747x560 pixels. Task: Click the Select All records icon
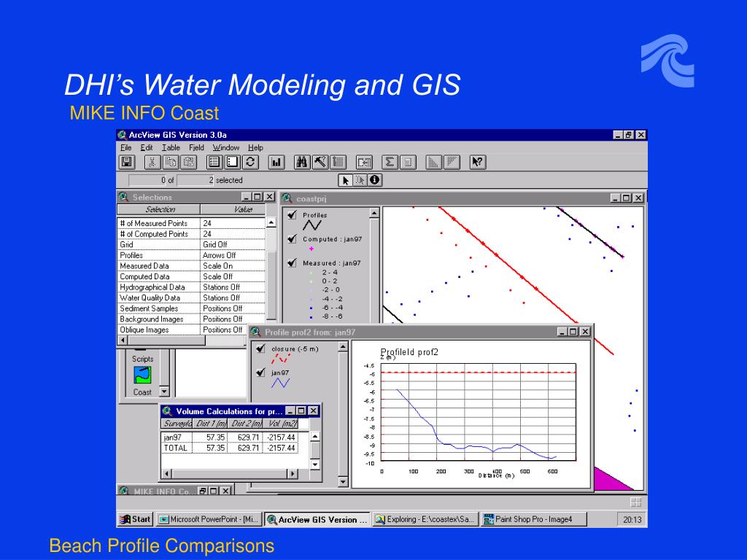click(x=214, y=163)
